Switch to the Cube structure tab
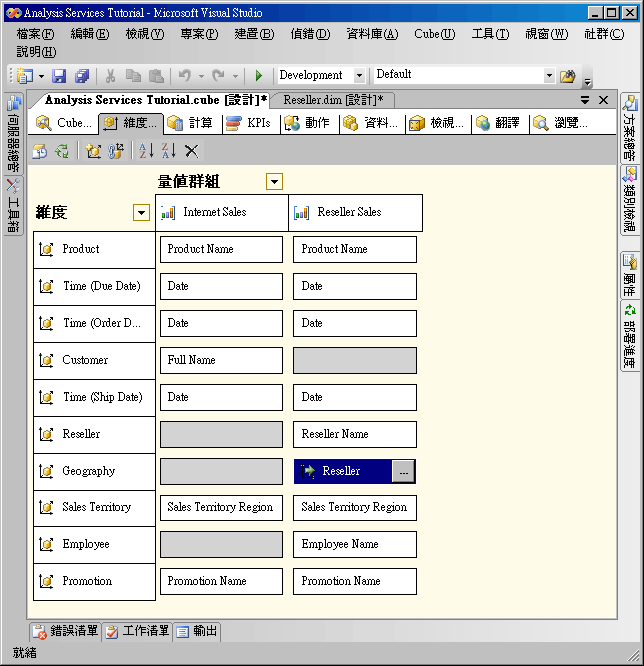Viewport: 644px width, 666px height. point(64,123)
